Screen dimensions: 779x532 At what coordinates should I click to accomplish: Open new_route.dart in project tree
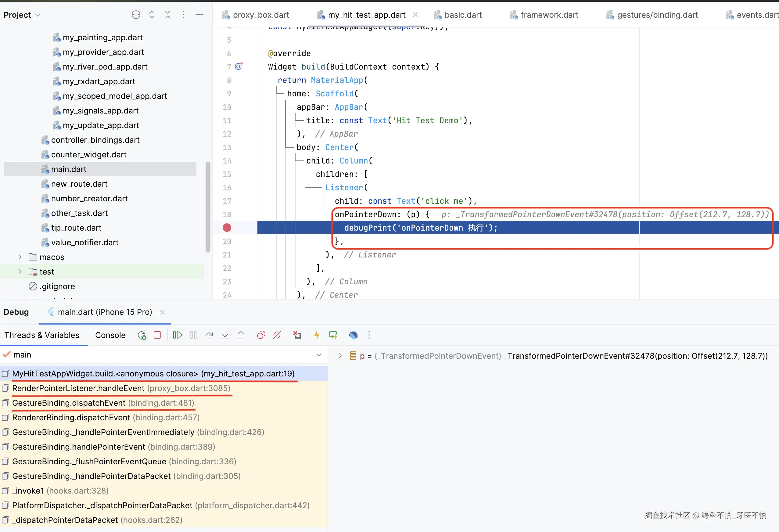(79, 184)
